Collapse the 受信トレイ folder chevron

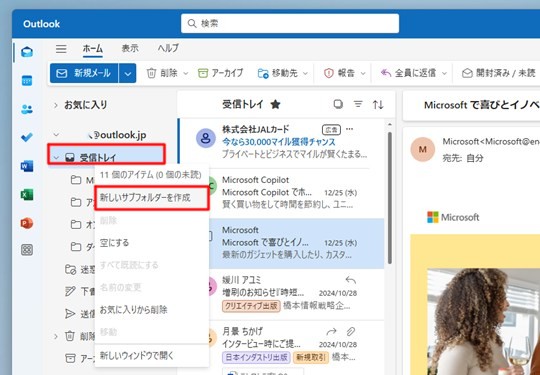(x=56, y=158)
